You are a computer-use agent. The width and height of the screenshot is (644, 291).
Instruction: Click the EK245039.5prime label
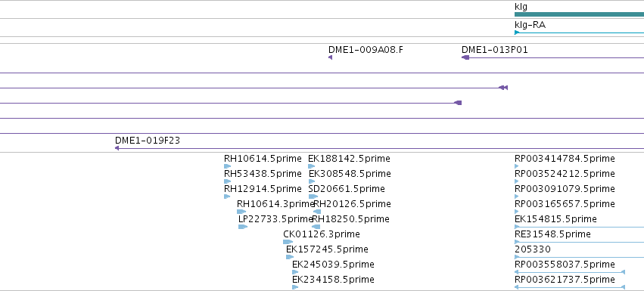333,265
